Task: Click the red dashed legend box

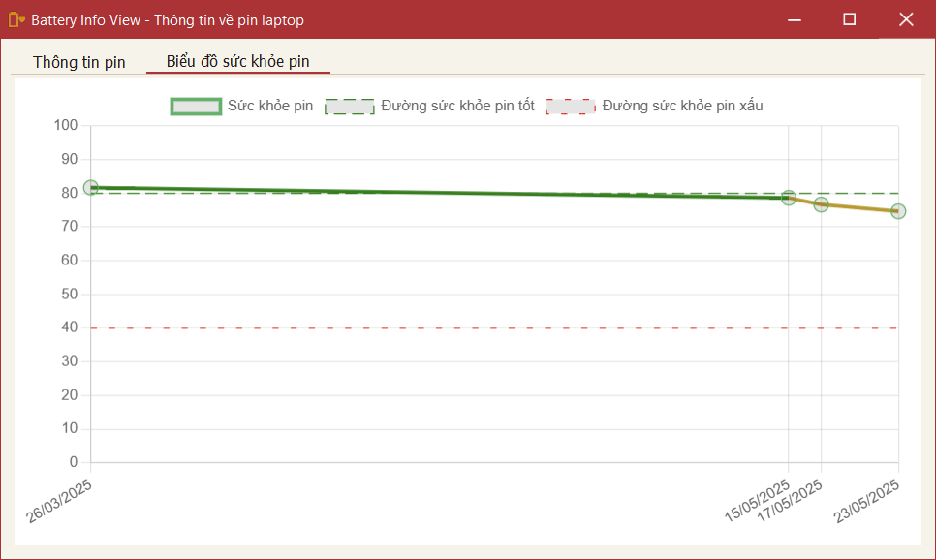Action: 570,107
